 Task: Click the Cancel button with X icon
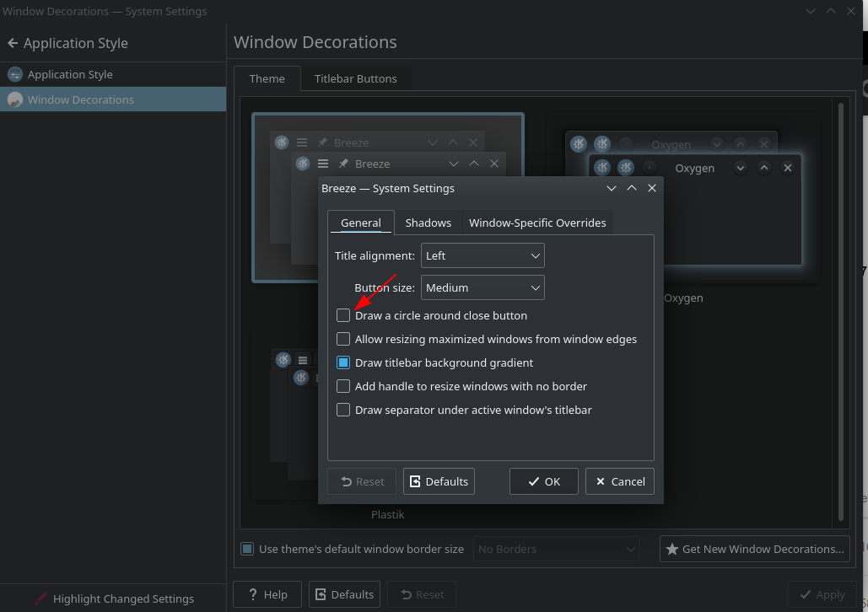click(619, 481)
